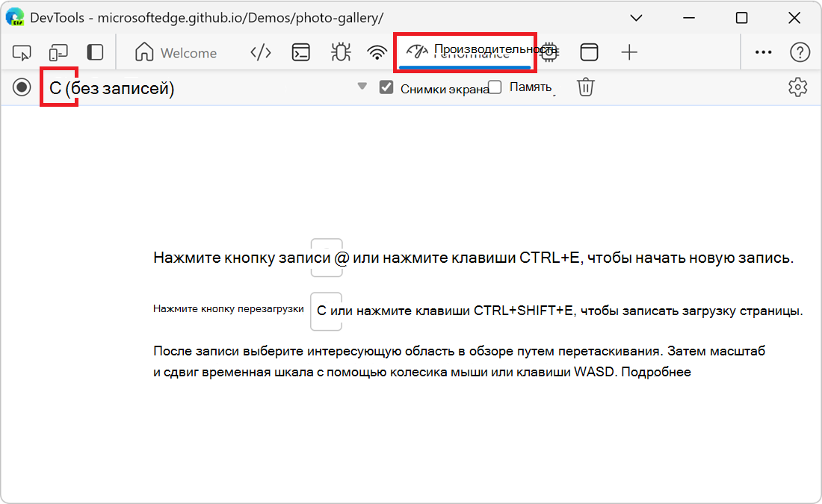Open the Network conditions wifi icon
Viewport: 822px width, 504px height.
377,52
